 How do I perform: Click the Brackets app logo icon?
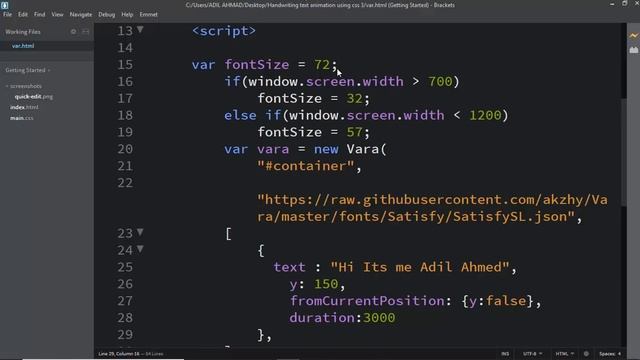pos(4,5)
